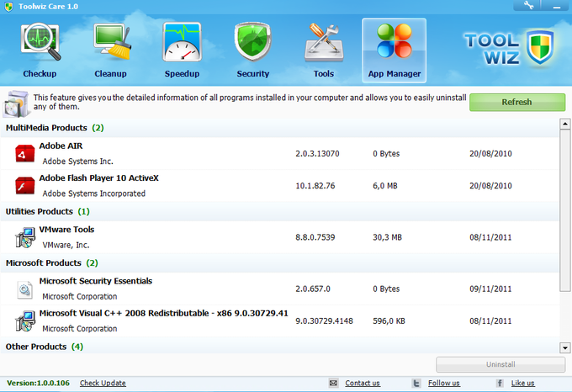Click the Twitter icon
Screen dimensions: 572x392
click(x=416, y=383)
